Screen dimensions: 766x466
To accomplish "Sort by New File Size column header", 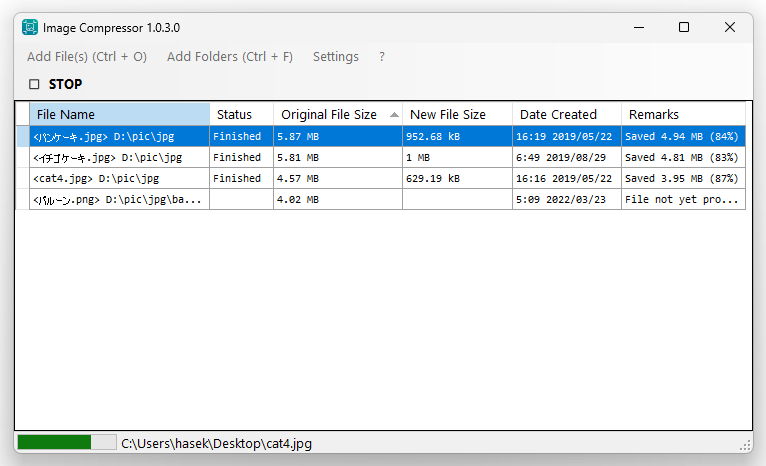I will coord(457,114).
